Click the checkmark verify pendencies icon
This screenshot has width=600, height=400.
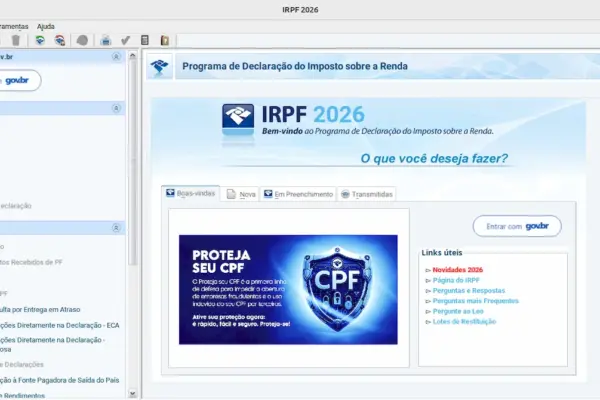(126, 40)
